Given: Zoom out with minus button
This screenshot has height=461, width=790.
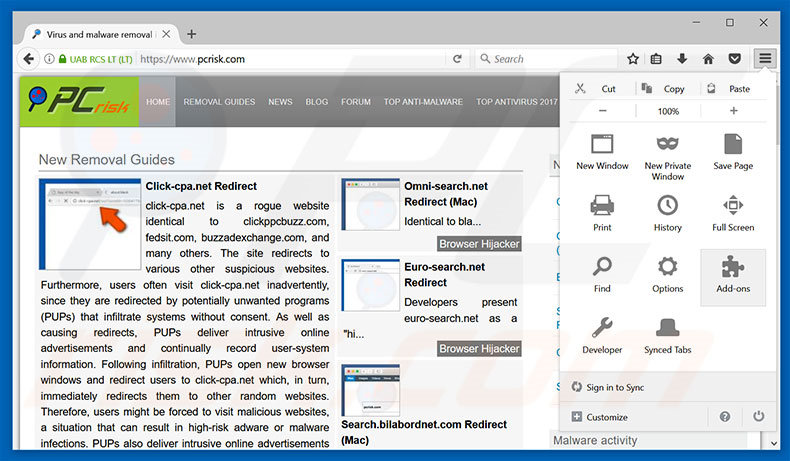Looking at the screenshot, I should coord(603,111).
